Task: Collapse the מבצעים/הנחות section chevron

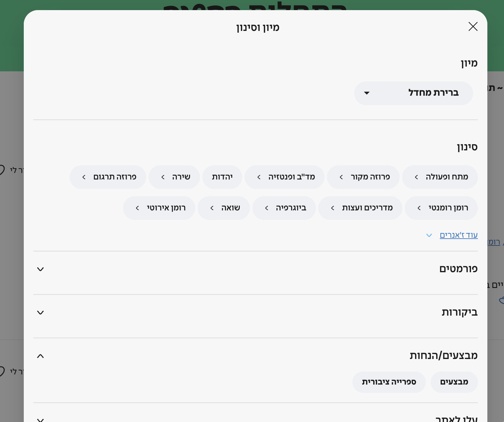Action: pyautogui.click(x=40, y=356)
